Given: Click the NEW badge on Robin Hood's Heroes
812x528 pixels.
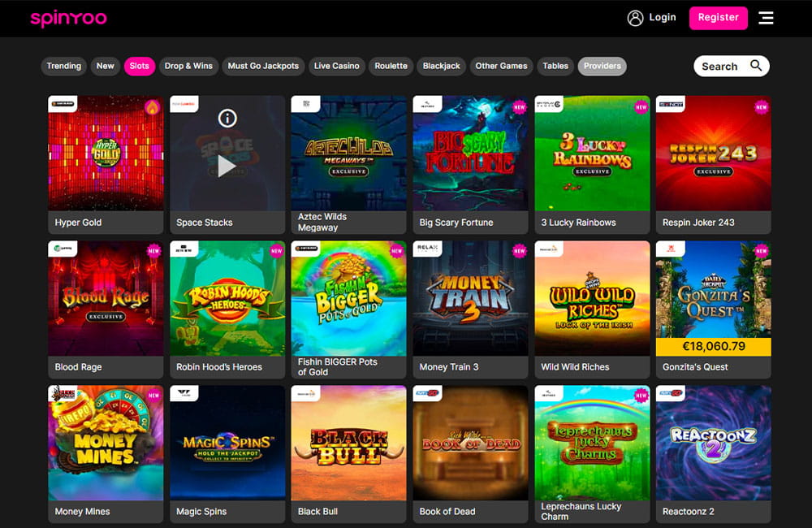Looking at the screenshot, I should [x=277, y=251].
